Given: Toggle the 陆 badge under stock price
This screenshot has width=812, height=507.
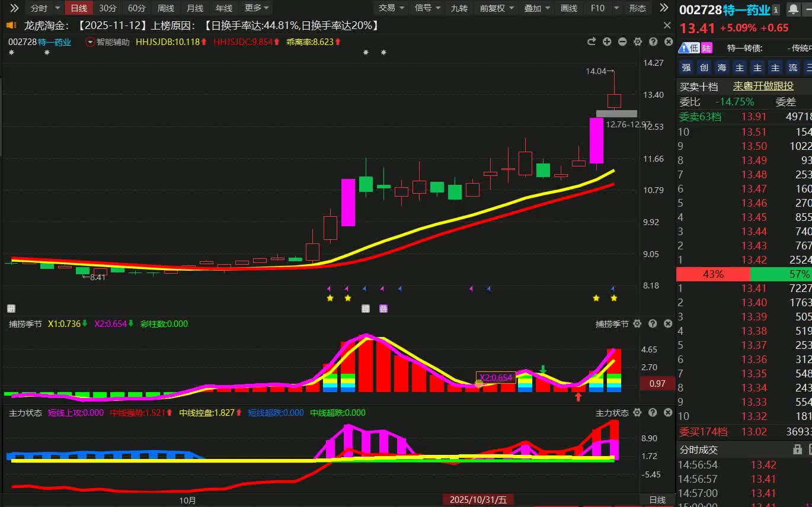Looking at the screenshot, I should coord(706,48).
